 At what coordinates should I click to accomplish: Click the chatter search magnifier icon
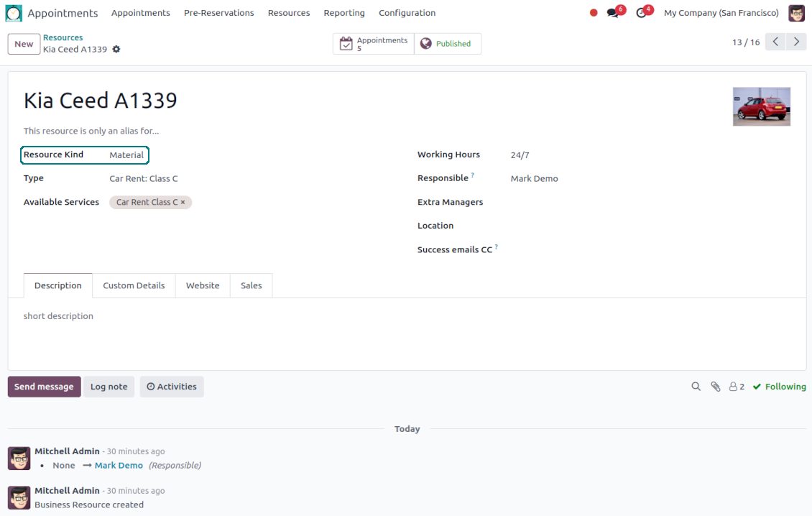(x=696, y=387)
